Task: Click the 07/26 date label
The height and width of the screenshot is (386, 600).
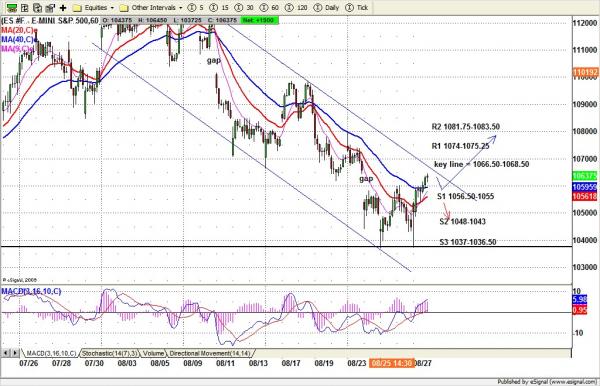Action: [29, 363]
